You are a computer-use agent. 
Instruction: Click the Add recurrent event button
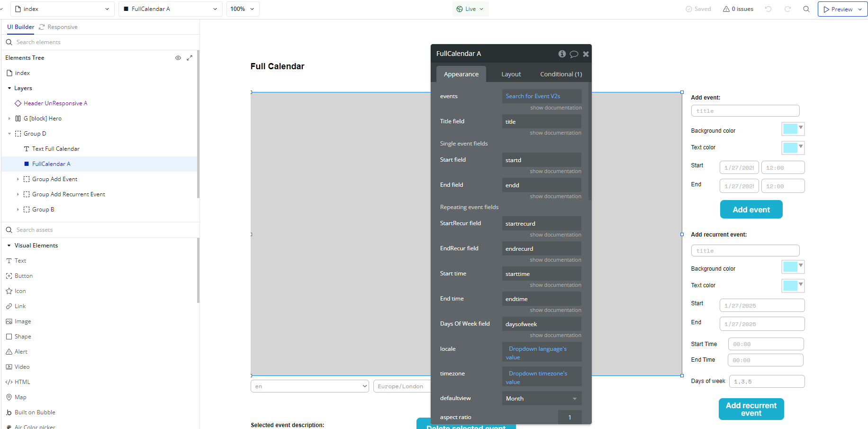pyautogui.click(x=751, y=409)
